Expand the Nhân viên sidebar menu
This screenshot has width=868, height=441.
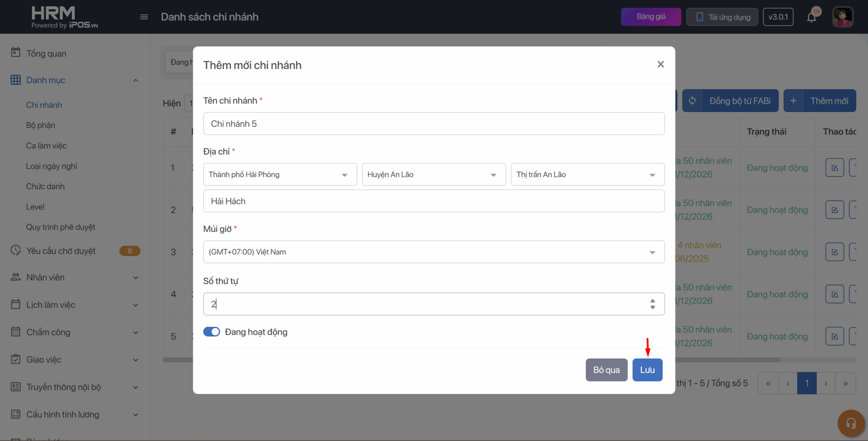click(x=135, y=277)
